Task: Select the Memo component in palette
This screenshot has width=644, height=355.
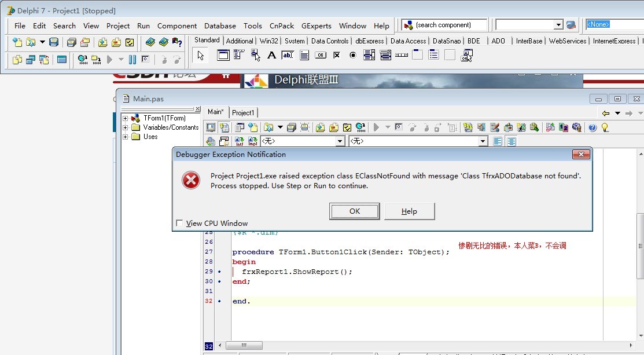Action: pyautogui.click(x=304, y=55)
